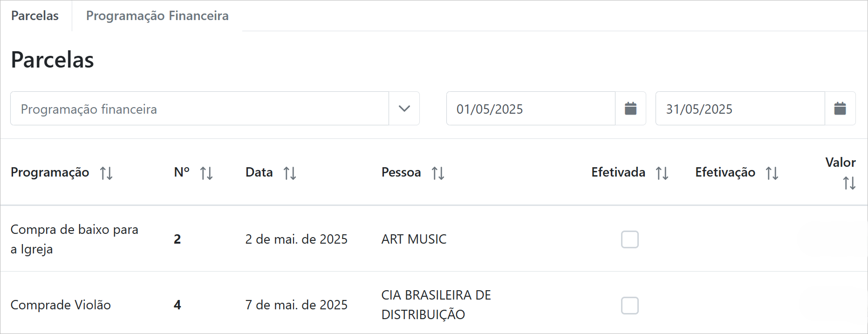The image size is (868, 334).
Task: Sort by Data column arrows
Action: coord(290,173)
